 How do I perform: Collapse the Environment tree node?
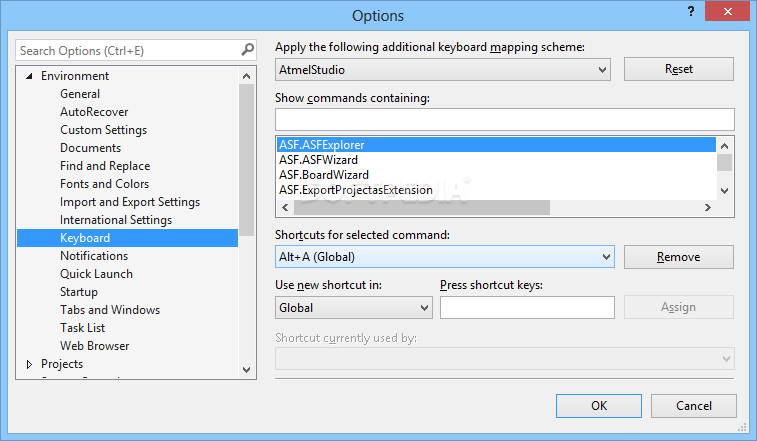click(x=29, y=76)
